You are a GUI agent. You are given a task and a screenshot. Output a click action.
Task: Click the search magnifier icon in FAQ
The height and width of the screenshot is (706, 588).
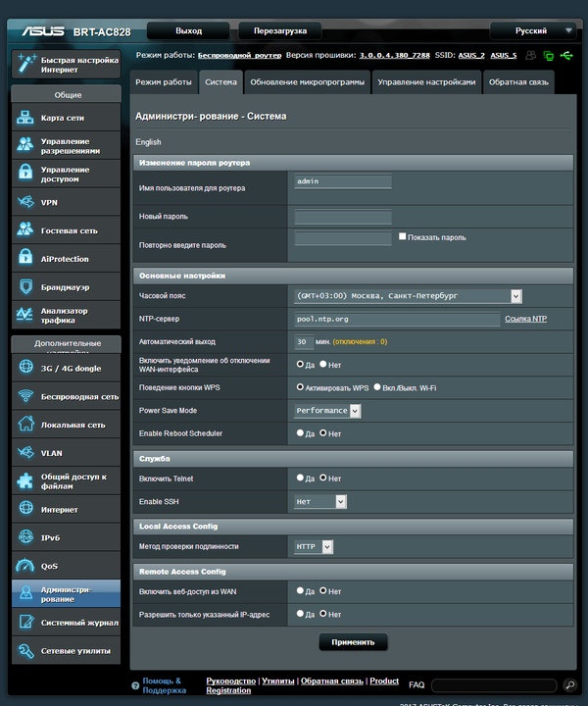tap(570, 685)
